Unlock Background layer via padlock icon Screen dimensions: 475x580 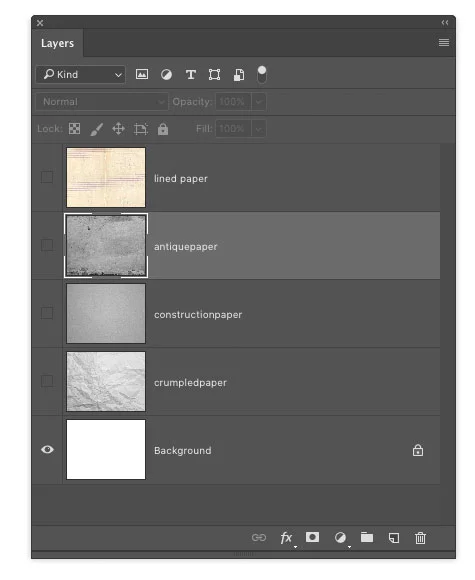click(418, 450)
